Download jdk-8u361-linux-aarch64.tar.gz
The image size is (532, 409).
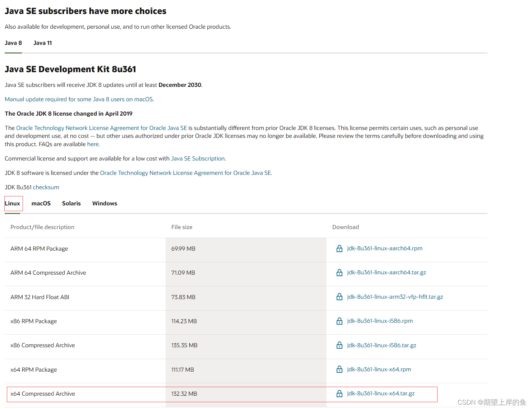point(387,273)
